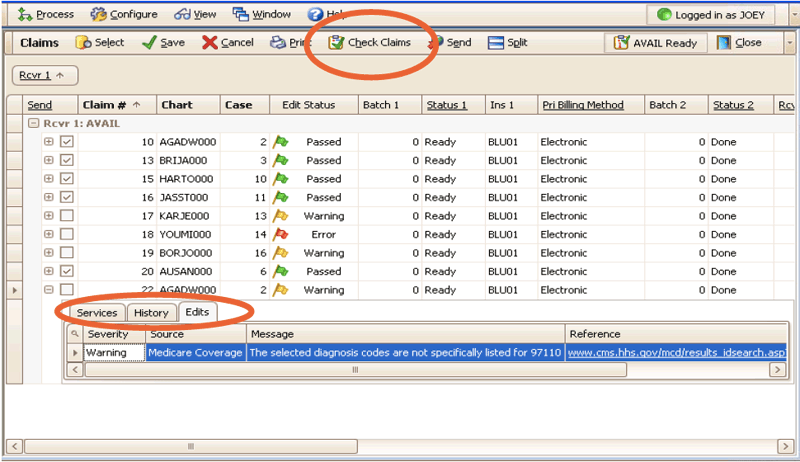800x462 pixels.
Task: Open the cms.hhs.gov reference link
Action: pyautogui.click(x=677, y=352)
